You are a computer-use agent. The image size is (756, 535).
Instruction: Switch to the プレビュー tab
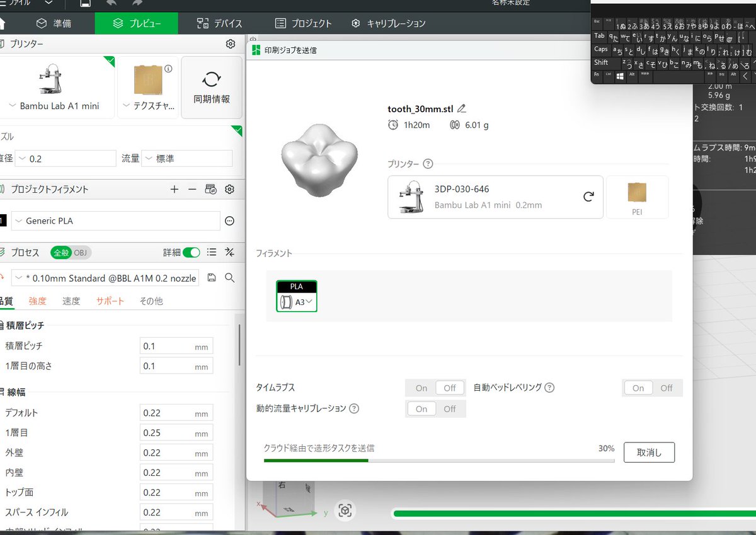[137, 23]
